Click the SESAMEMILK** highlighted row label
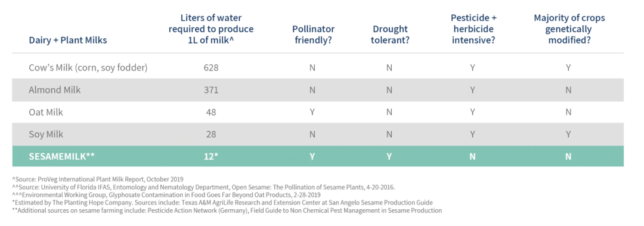This screenshot has height=226, width=644. (x=61, y=157)
